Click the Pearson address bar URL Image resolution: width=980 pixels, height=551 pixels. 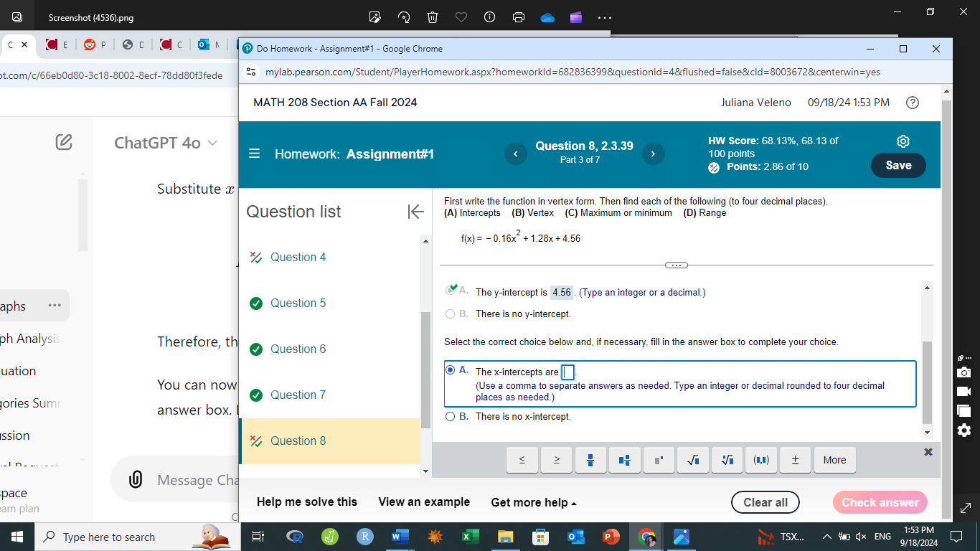point(573,72)
